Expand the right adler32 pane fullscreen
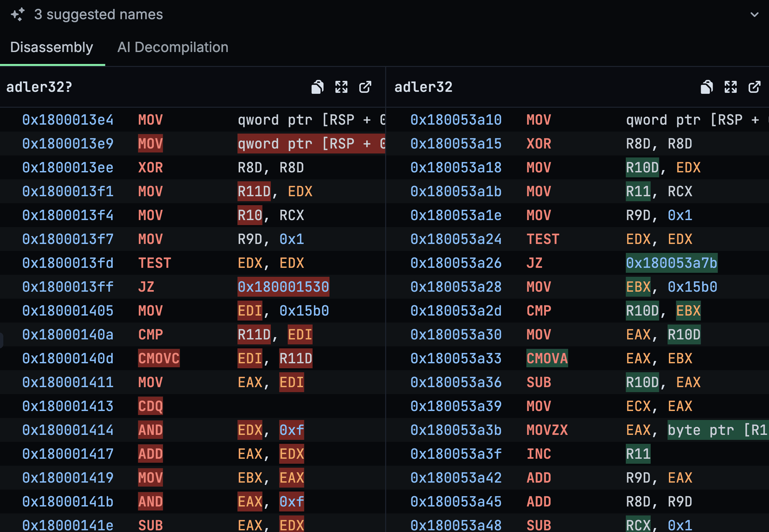 (731, 87)
